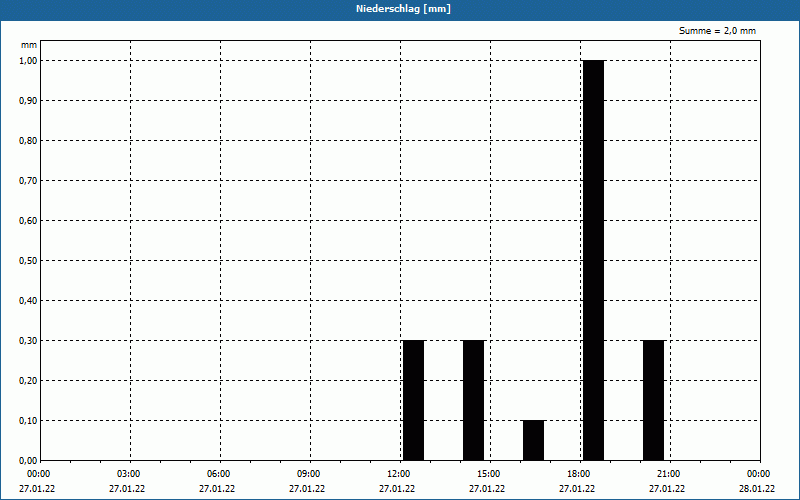
Task: Click the 0,70 y-axis label
Action: point(28,181)
